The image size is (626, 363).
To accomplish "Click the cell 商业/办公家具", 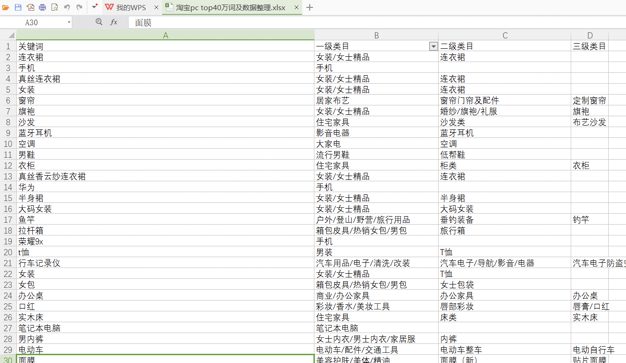I will click(376, 296).
